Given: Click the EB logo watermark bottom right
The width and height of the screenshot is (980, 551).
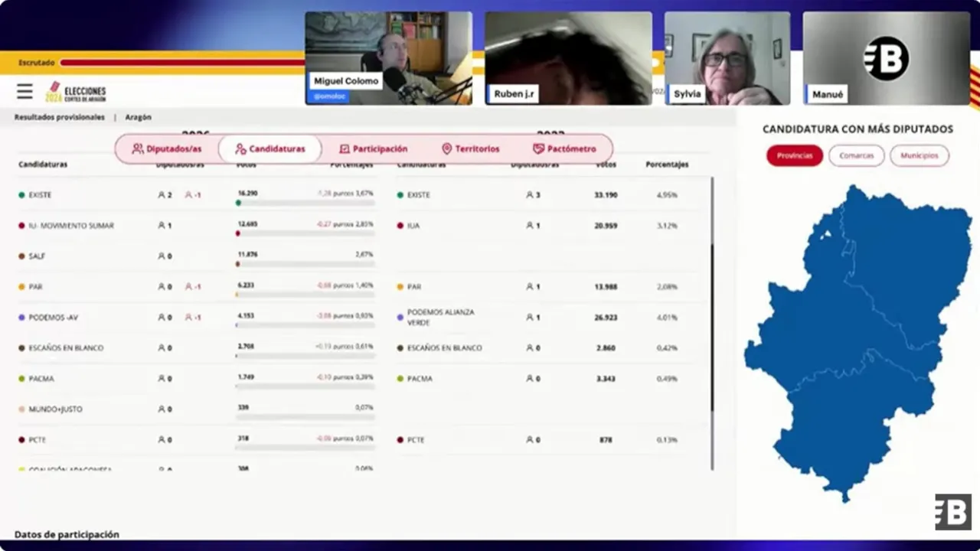Looking at the screenshot, I should 953,512.
